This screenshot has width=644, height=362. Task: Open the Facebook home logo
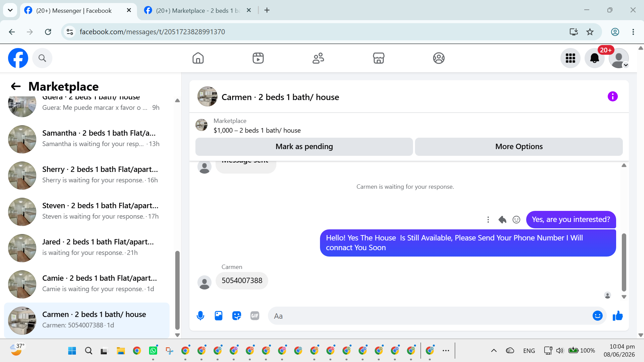pyautogui.click(x=18, y=58)
